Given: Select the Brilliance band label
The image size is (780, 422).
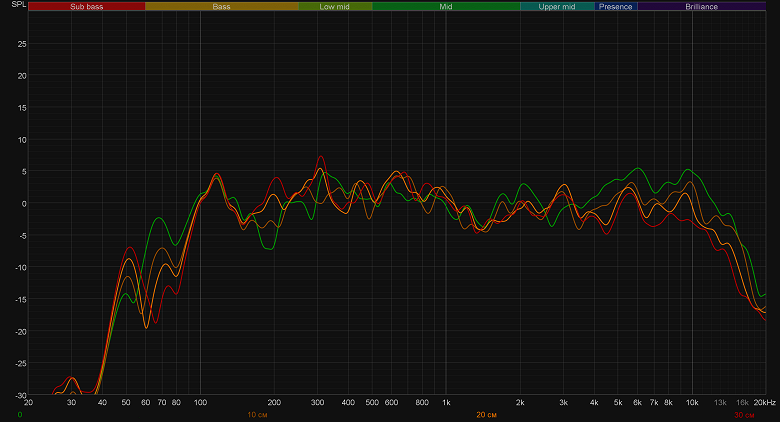Looking at the screenshot, I should tap(701, 6).
